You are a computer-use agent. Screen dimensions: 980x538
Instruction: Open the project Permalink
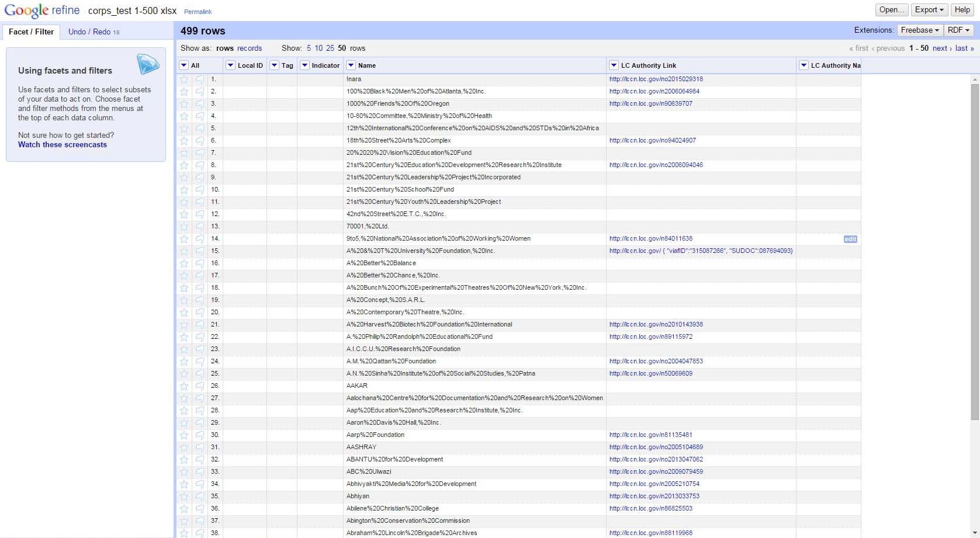click(198, 12)
